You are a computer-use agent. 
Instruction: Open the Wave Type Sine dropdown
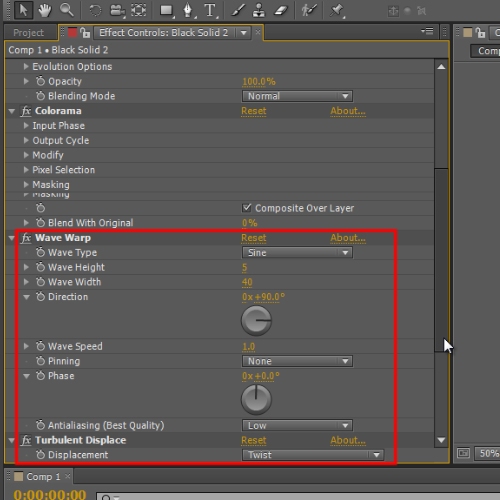(x=297, y=253)
